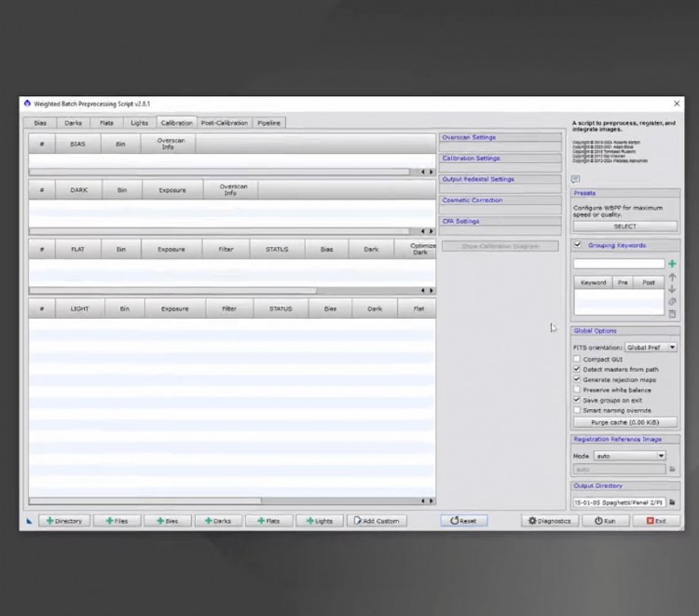Enable Compact GUI checkbox
This screenshot has width=699, height=616.
click(577, 359)
